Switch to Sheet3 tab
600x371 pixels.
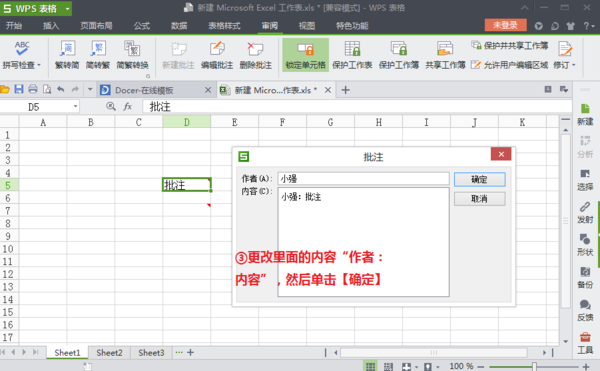pos(151,353)
